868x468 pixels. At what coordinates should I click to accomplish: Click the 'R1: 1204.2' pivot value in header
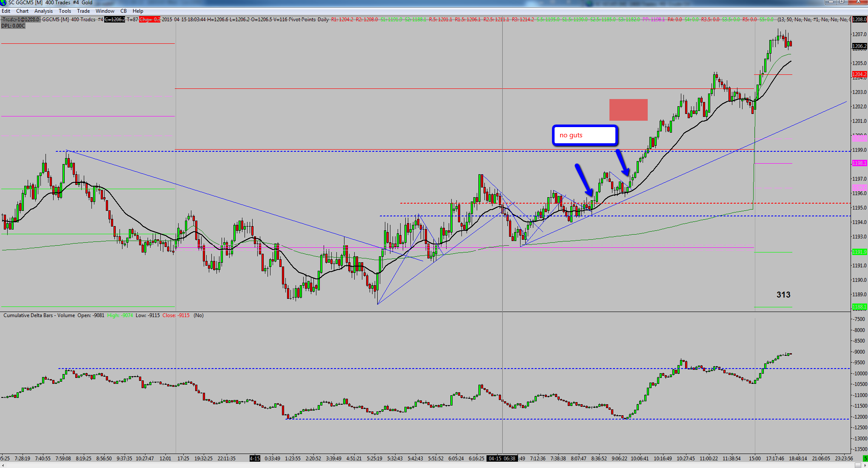coord(342,20)
